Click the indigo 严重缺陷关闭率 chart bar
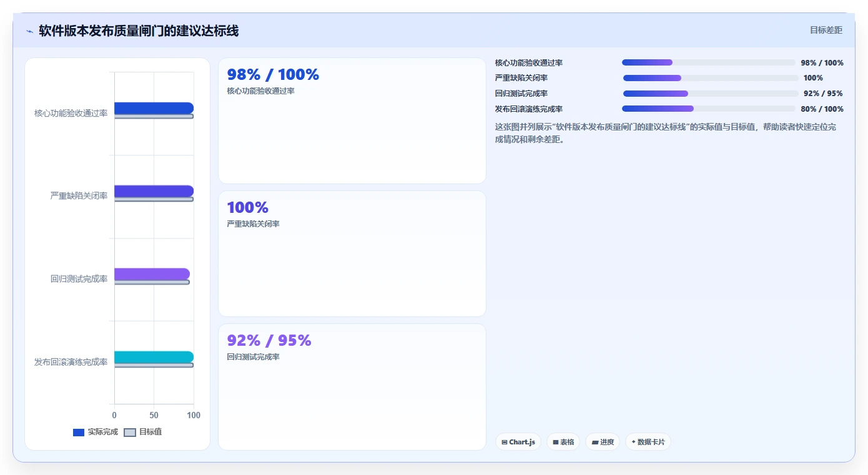The image size is (868, 475). click(154, 191)
